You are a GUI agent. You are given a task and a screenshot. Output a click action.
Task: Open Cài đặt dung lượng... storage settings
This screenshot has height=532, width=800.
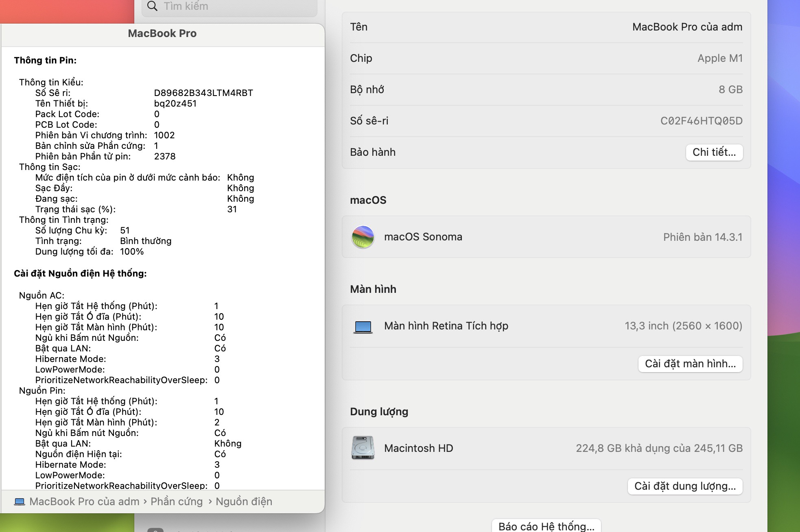[685, 486]
